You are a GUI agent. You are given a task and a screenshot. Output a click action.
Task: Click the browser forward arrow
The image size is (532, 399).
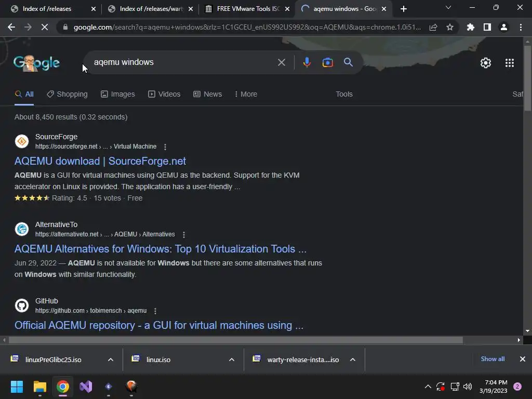28,27
